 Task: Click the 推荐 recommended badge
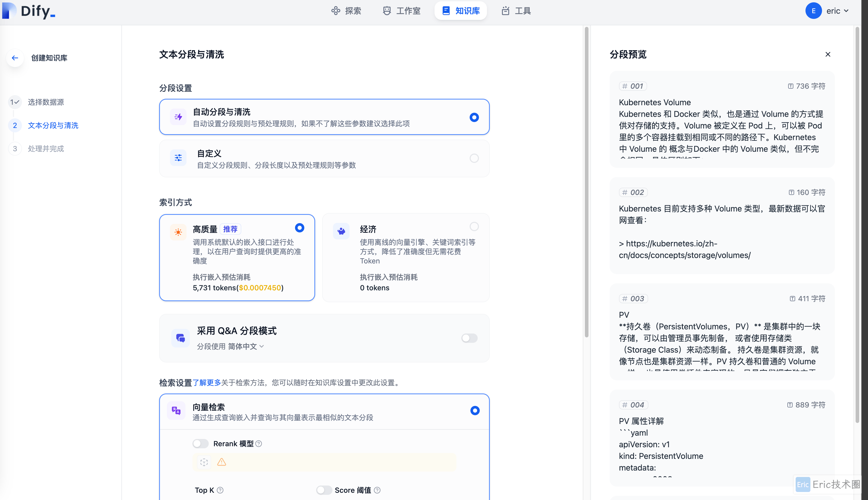pos(230,229)
